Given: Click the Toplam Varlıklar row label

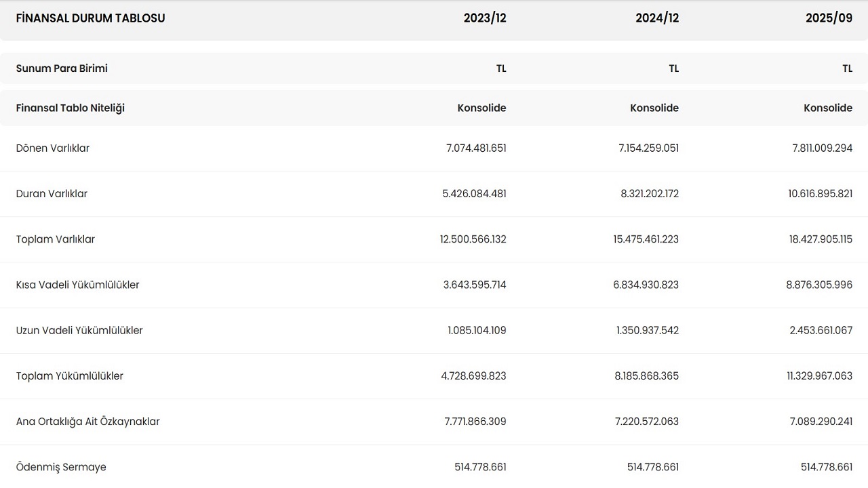Looking at the screenshot, I should [x=56, y=239].
